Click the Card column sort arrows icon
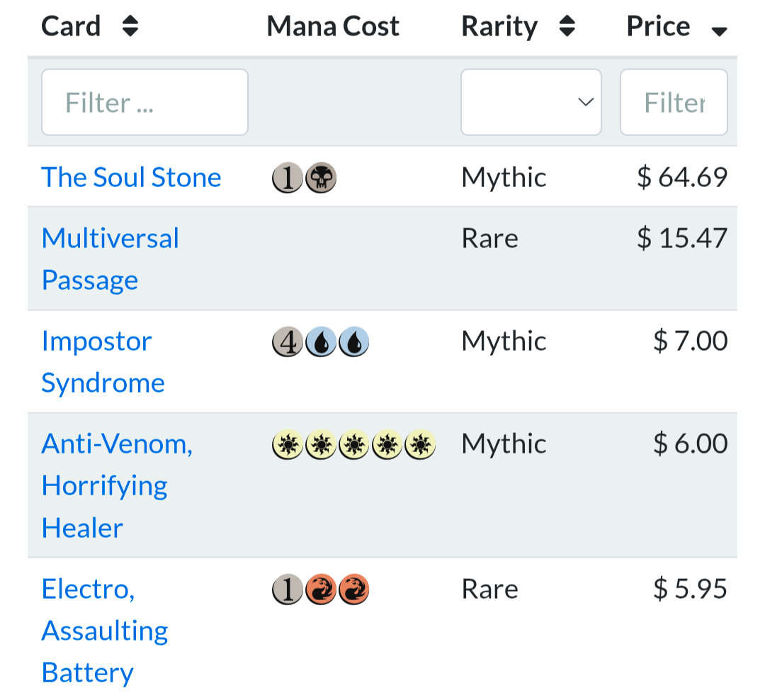The image size is (765, 700). click(x=130, y=27)
